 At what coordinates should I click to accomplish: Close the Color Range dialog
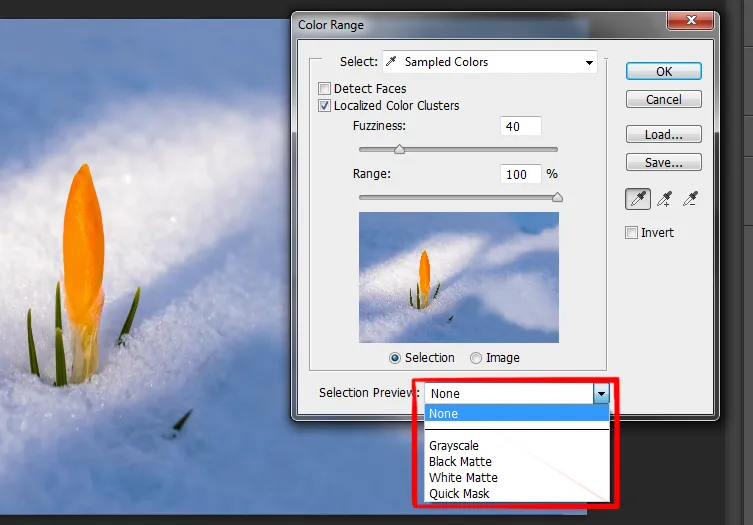[x=691, y=20]
